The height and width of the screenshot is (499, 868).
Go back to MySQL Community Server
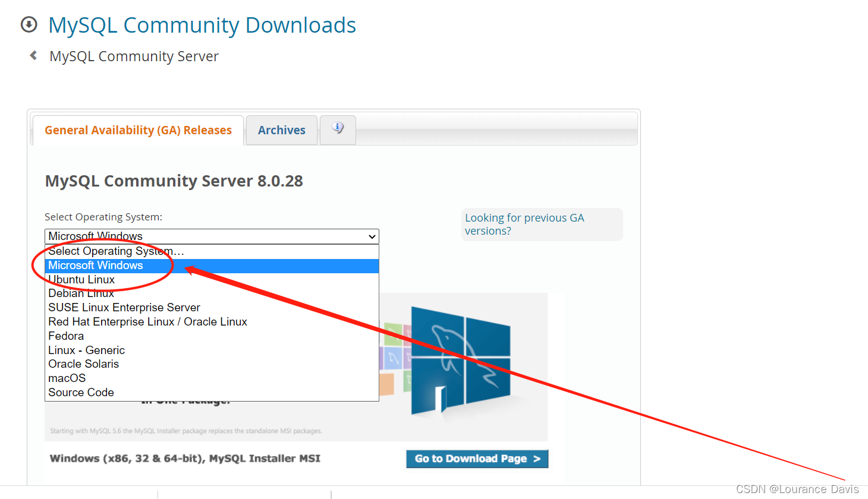(134, 56)
